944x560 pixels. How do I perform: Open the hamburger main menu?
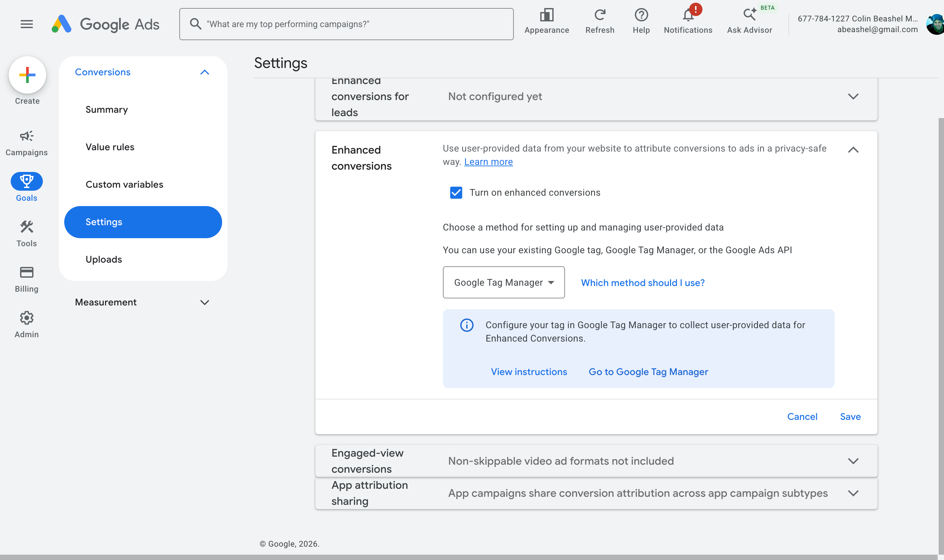[26, 24]
